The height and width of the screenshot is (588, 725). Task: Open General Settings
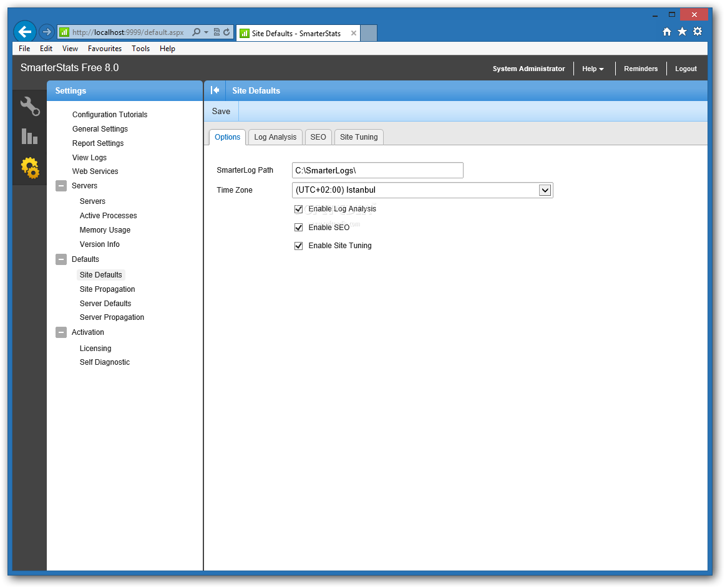click(100, 129)
